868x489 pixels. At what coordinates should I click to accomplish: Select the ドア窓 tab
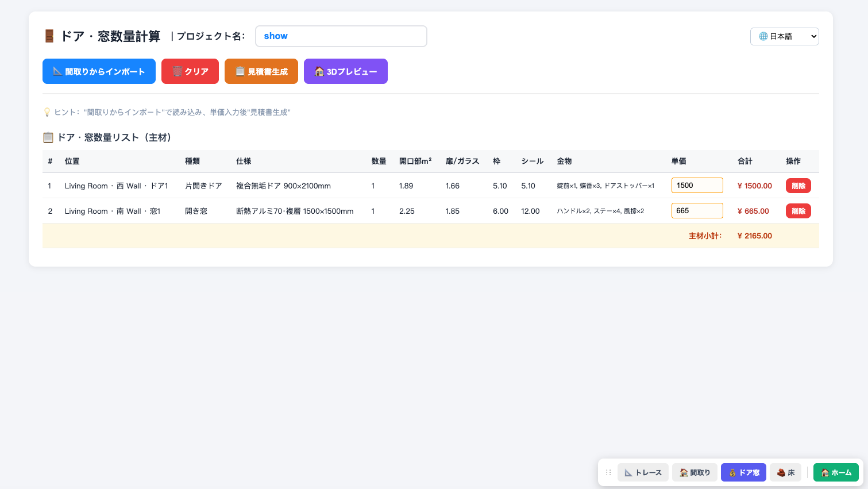[x=743, y=472]
